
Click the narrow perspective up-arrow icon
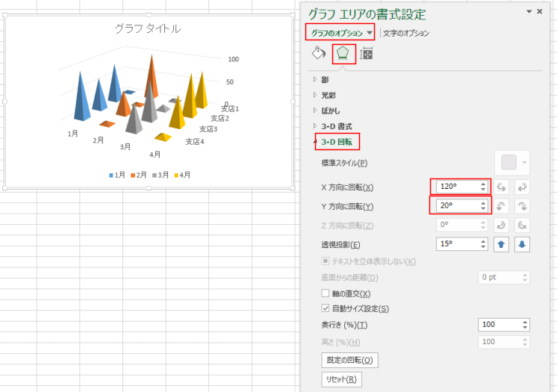coord(503,244)
